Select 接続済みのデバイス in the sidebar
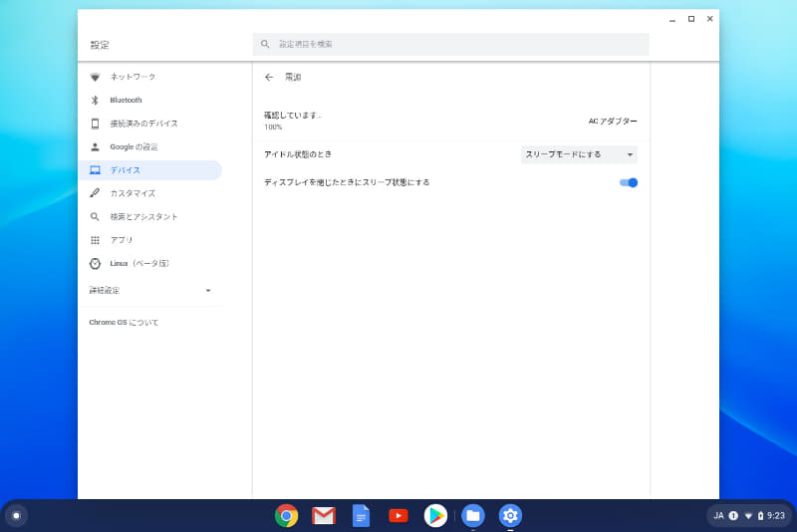 coord(150,124)
